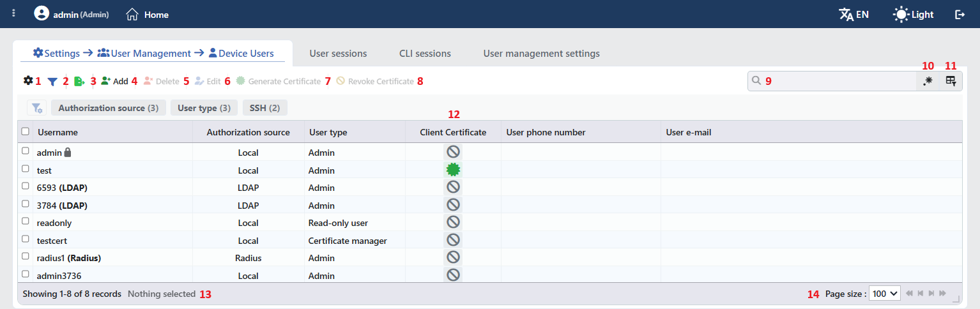Image resolution: width=980 pixels, height=309 pixels.
Task: Click the green export icon
Action: [79, 81]
